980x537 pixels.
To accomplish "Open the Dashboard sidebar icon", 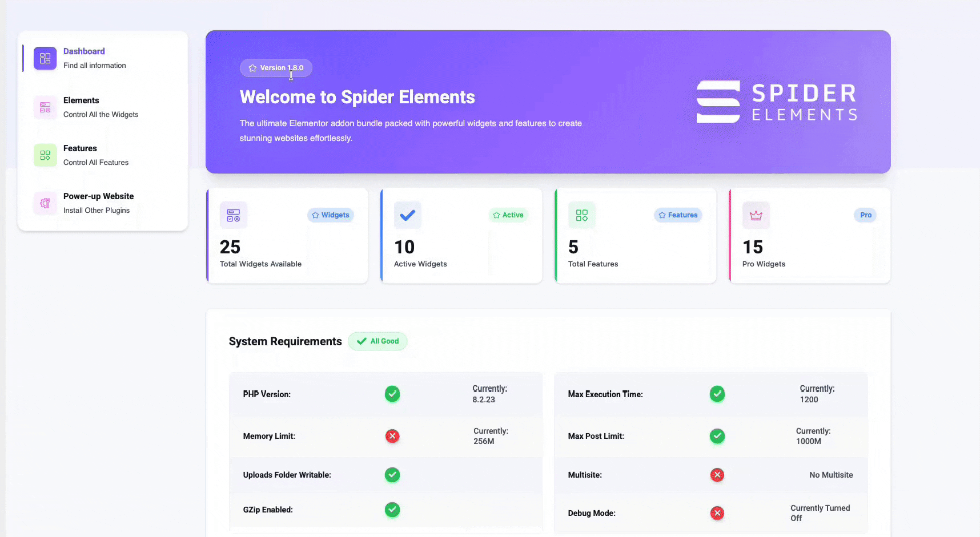I will point(45,58).
